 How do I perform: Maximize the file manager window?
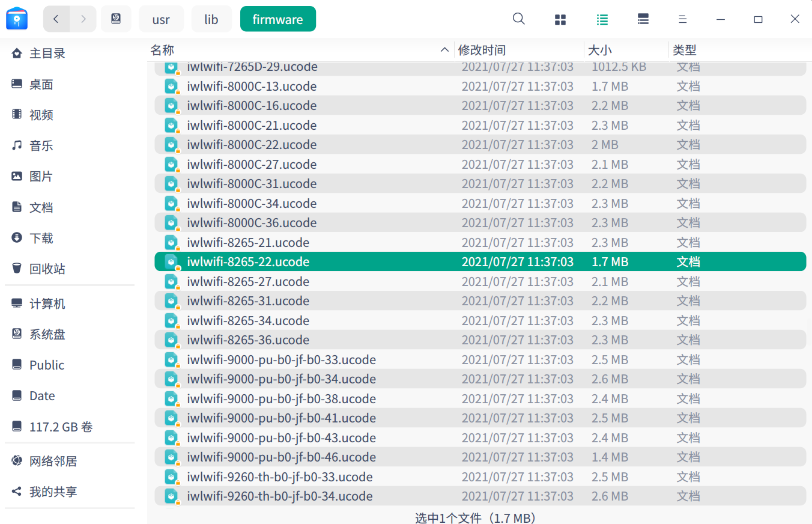pyautogui.click(x=758, y=19)
